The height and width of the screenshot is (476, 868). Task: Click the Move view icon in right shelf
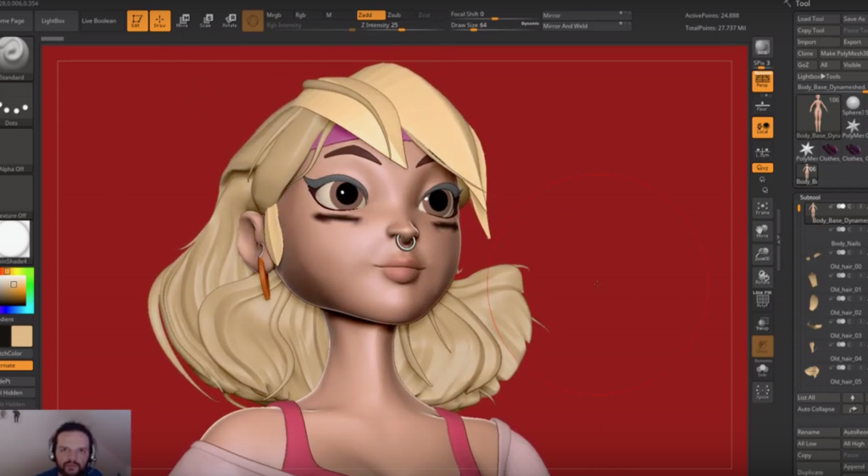762,230
